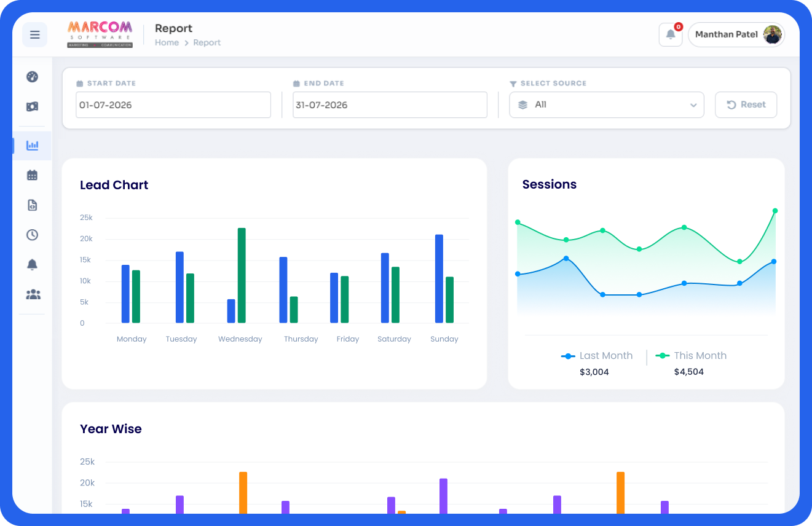Screen dimensions: 812x526
Task: Click the Start Date input field
Action: point(173,105)
